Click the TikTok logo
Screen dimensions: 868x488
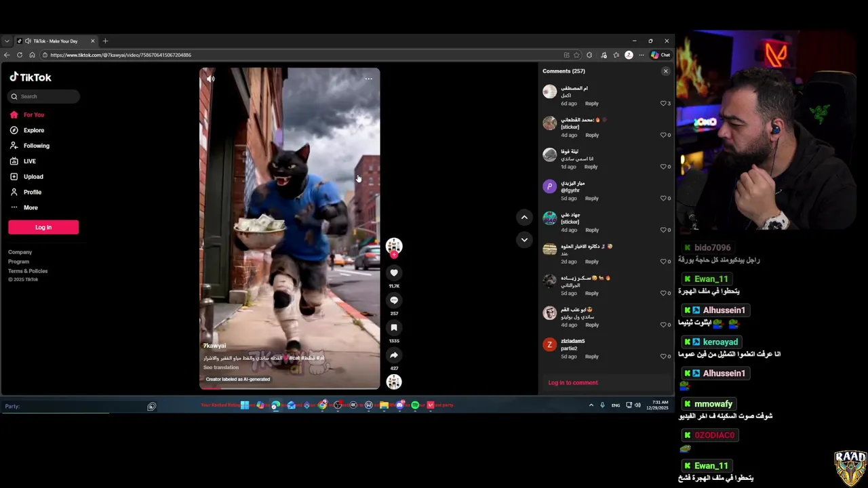coord(31,77)
